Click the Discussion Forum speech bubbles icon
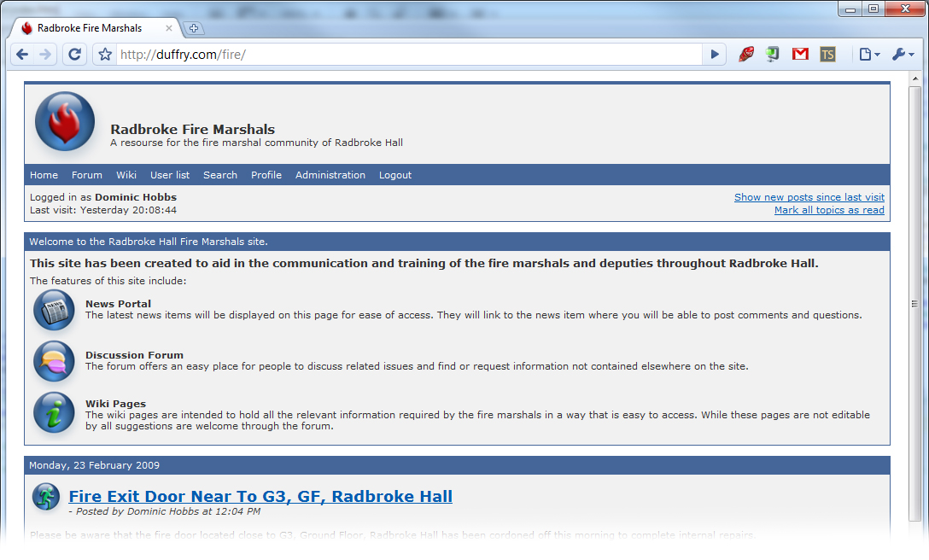Image resolution: width=929 pixels, height=560 pixels. [54, 361]
